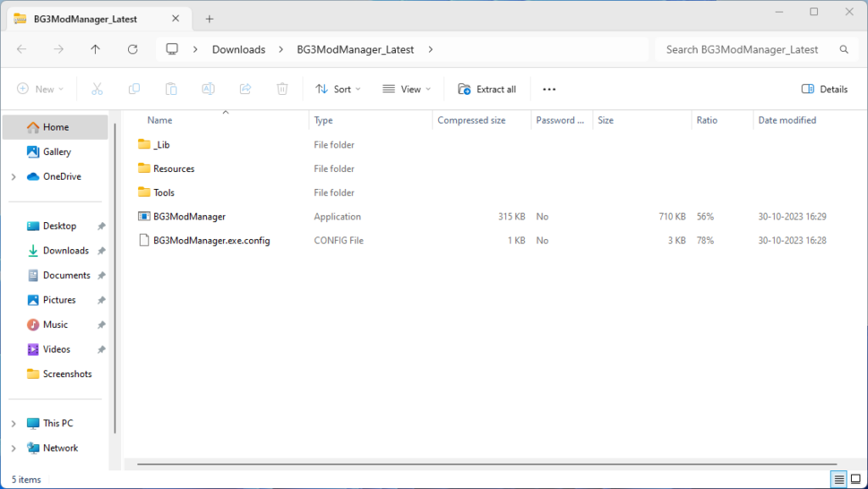Image resolution: width=868 pixels, height=489 pixels.
Task: Expand the OneDrive tree node
Action: tap(14, 177)
